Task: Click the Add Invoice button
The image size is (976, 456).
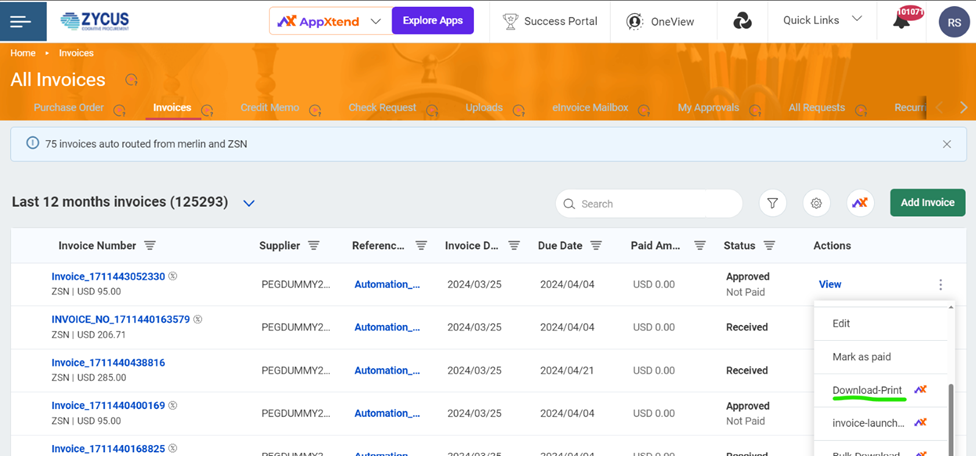Action: tap(927, 203)
